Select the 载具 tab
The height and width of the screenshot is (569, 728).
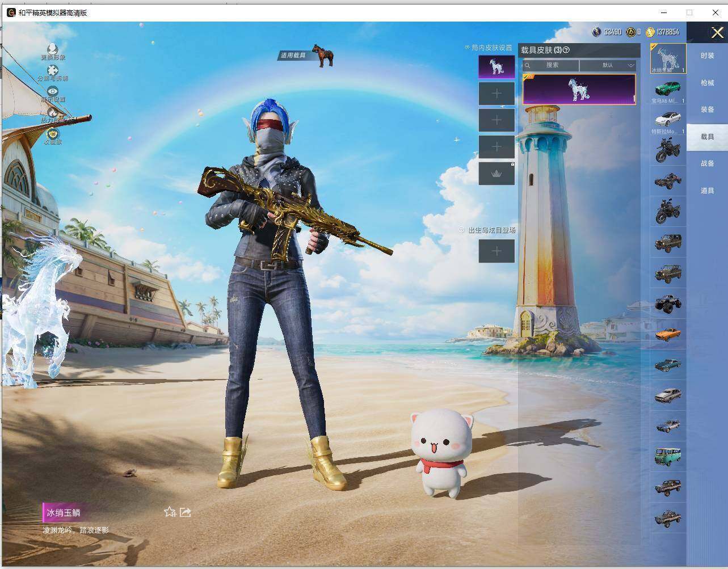pyautogui.click(x=707, y=137)
